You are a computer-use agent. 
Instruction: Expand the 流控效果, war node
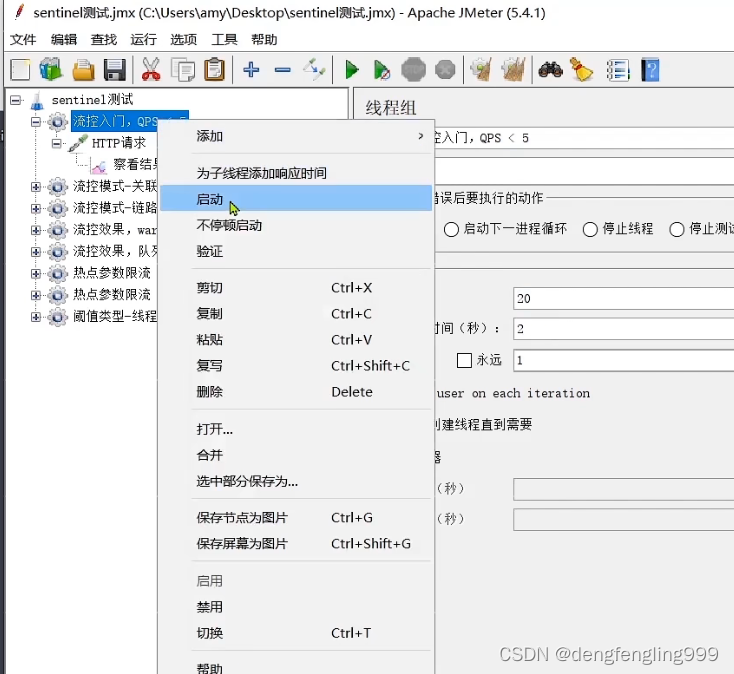coord(36,230)
